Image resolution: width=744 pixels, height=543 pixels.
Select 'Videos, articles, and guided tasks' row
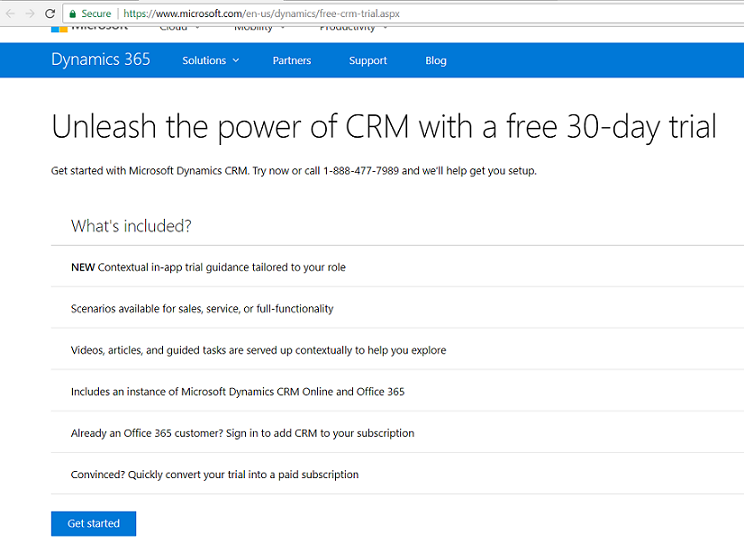point(397,350)
